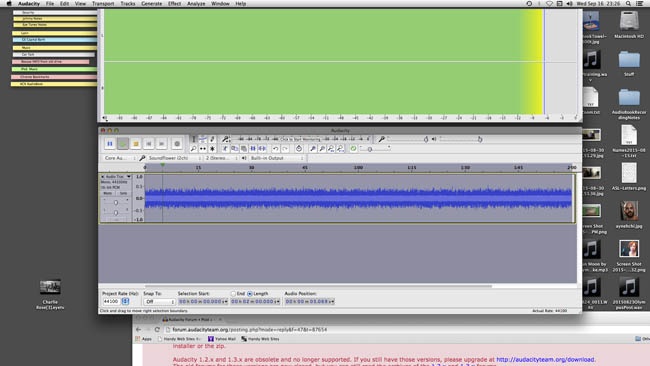Select the Time Shift tool
The height and width of the screenshot is (366, 650).
click(203, 148)
